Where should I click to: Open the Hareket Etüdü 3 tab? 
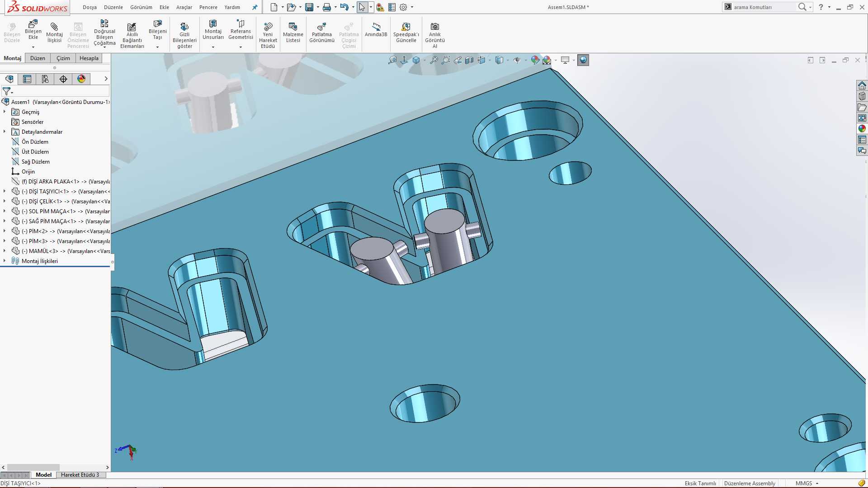pos(80,475)
